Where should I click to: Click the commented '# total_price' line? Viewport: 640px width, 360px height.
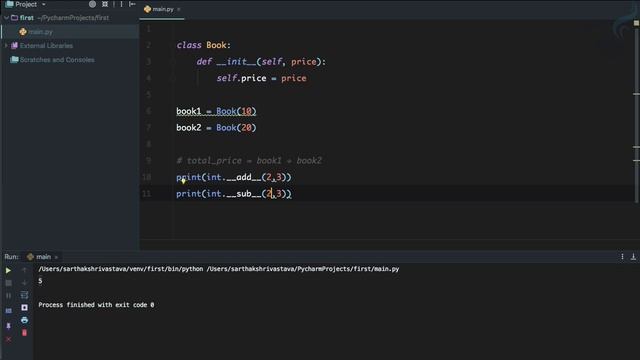coord(249,160)
